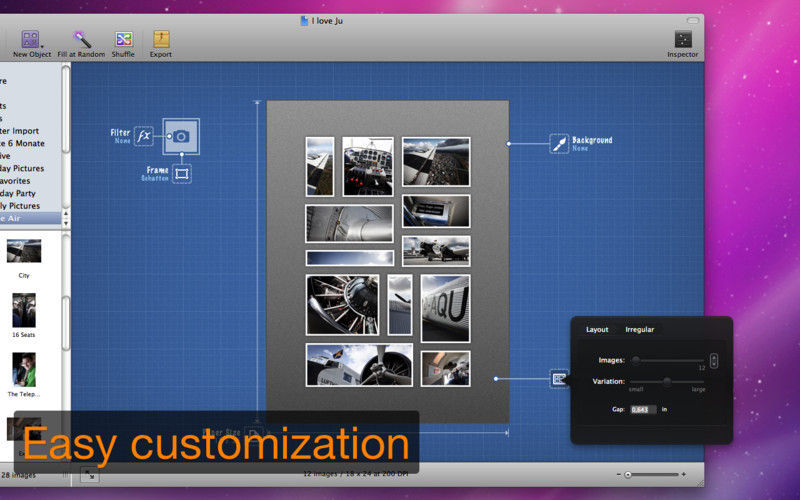This screenshot has height=500, width=800.
Task: Select the highlighted 'Air' album row
Action: tap(31, 218)
